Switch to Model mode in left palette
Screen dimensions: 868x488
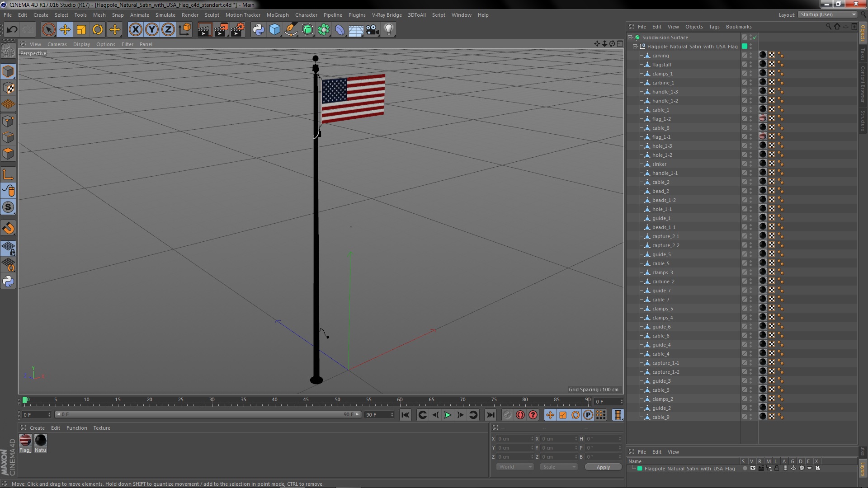tap(8, 71)
